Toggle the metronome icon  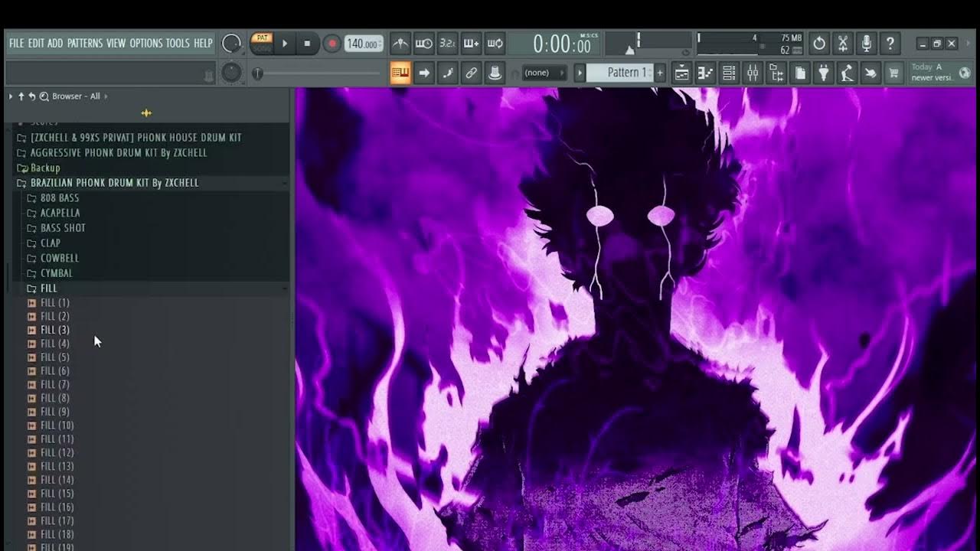pyautogui.click(x=400, y=44)
